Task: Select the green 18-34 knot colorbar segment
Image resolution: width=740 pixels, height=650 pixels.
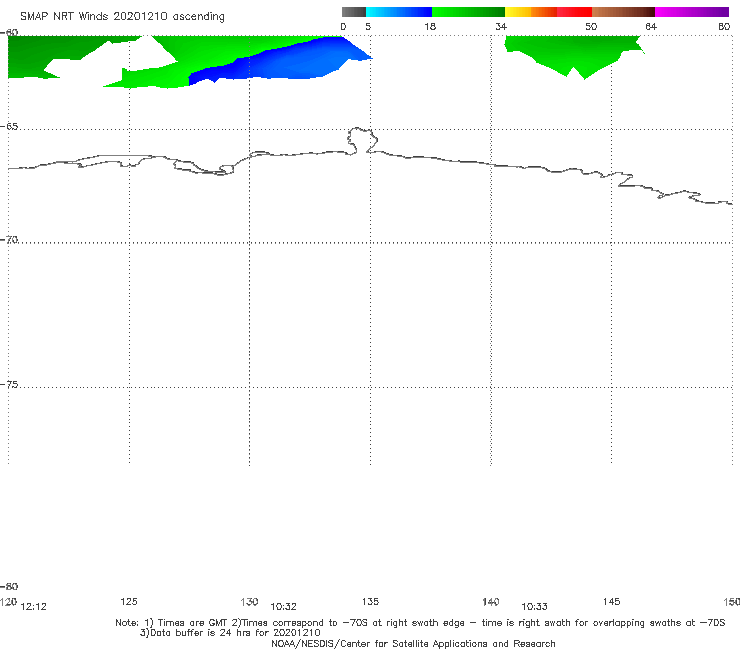Action: pyautogui.click(x=468, y=12)
